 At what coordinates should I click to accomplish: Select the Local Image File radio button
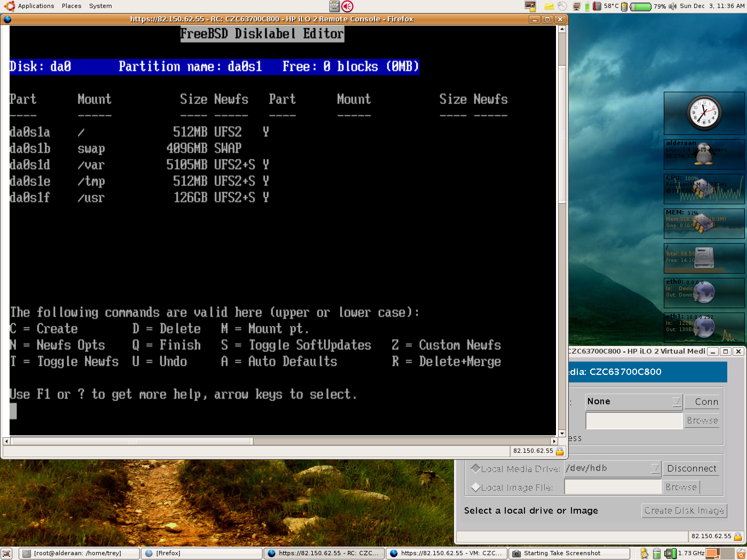click(x=476, y=487)
